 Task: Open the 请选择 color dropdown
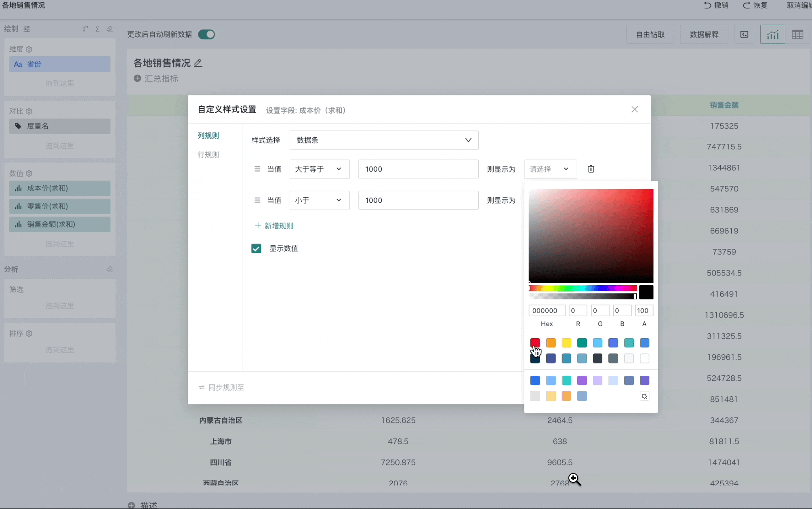tap(550, 169)
